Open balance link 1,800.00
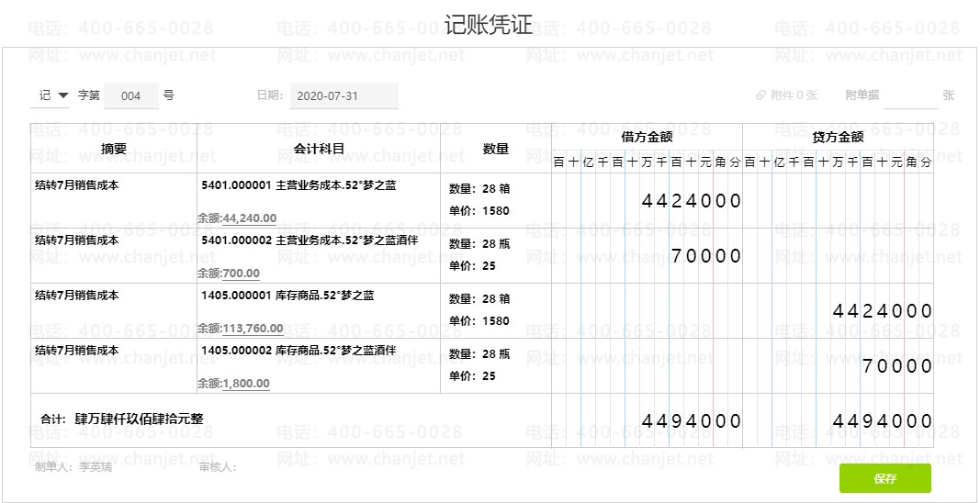 (246, 383)
